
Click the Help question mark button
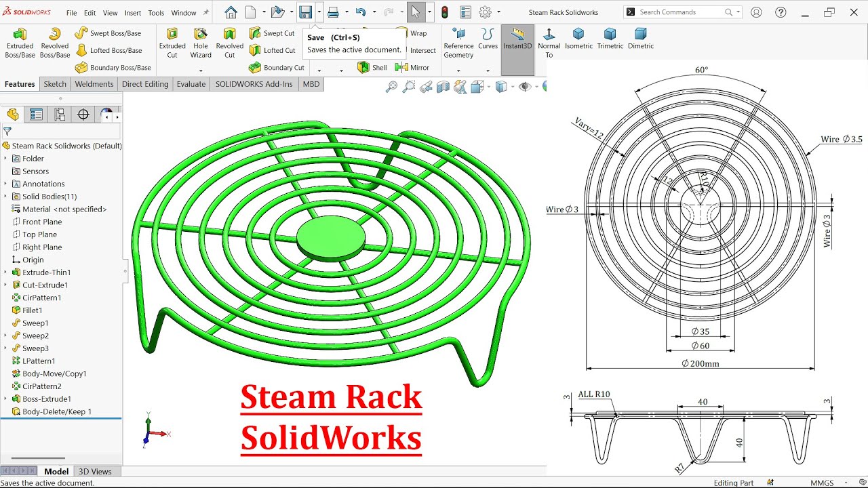(781, 12)
